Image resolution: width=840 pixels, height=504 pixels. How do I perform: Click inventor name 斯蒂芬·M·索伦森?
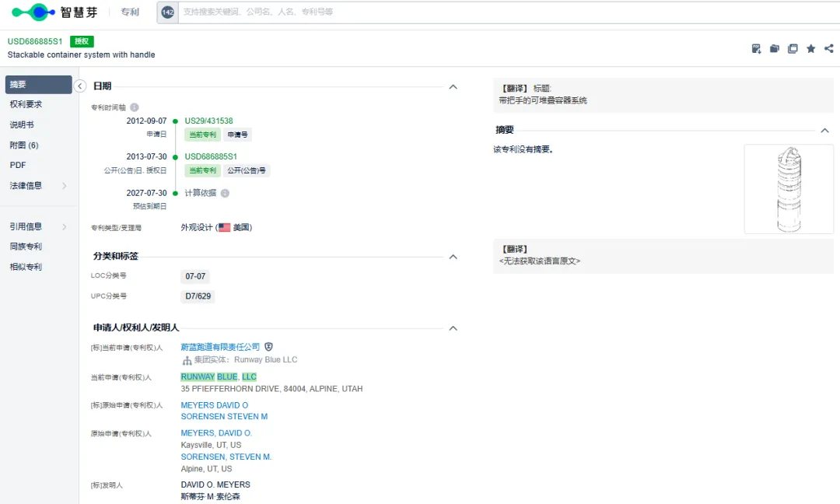pos(210,496)
